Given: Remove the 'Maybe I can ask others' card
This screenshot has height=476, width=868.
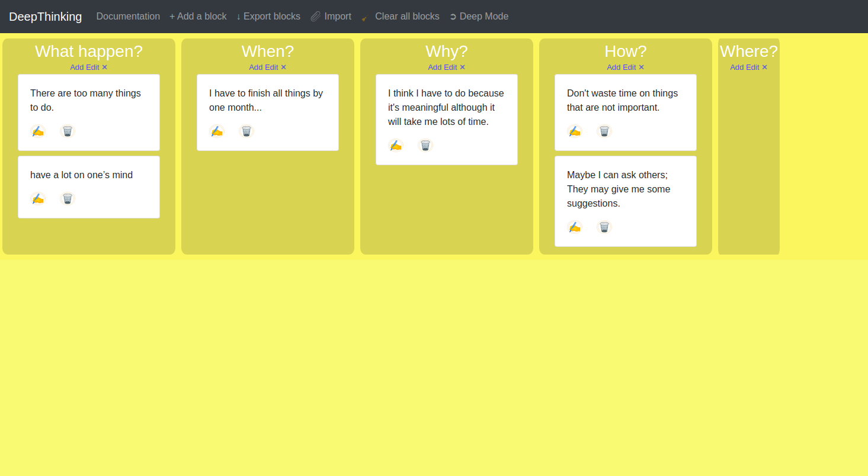Looking at the screenshot, I should [x=604, y=227].
